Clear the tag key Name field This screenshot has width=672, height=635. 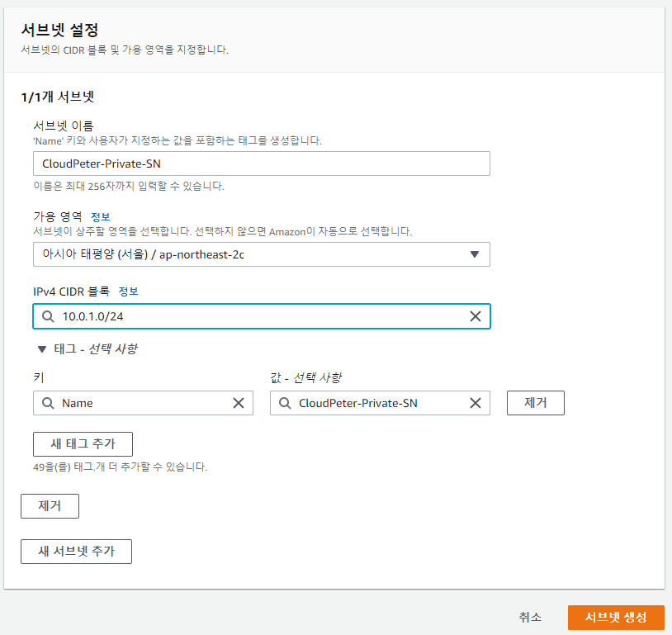click(x=238, y=403)
